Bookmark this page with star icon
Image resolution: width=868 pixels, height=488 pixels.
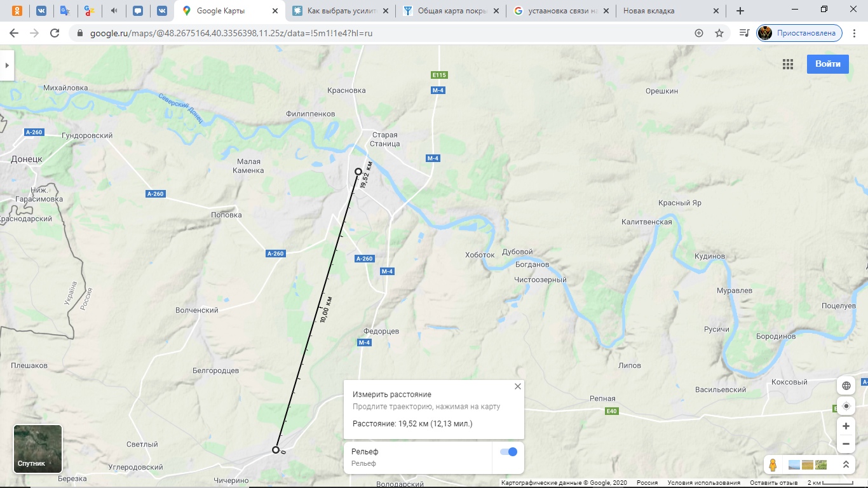[x=719, y=33]
